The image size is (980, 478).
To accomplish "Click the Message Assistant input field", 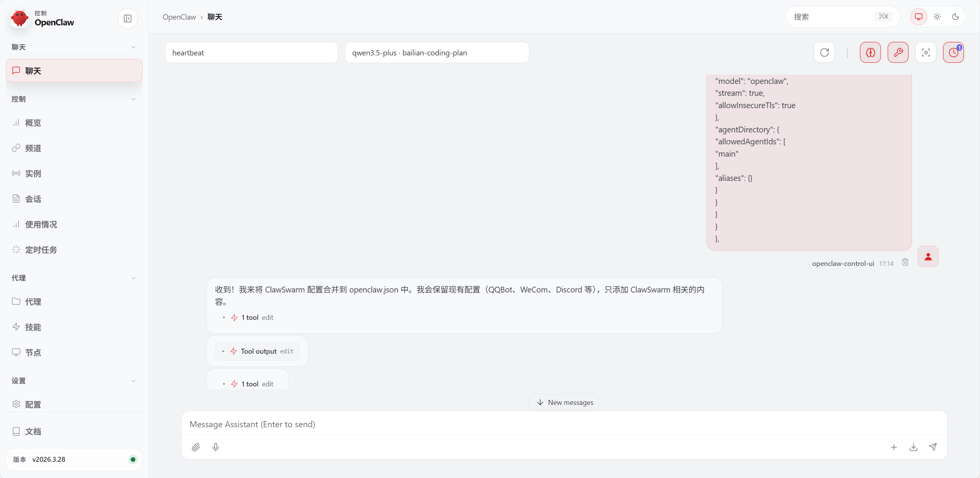I will [x=564, y=424].
